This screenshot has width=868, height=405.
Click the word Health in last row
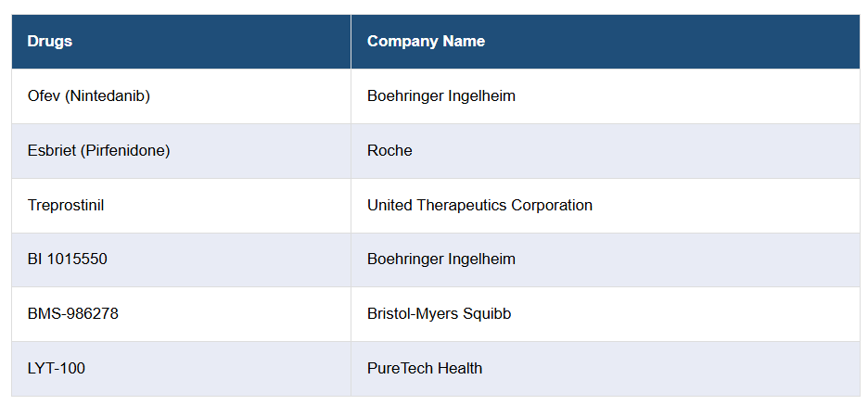pos(459,368)
